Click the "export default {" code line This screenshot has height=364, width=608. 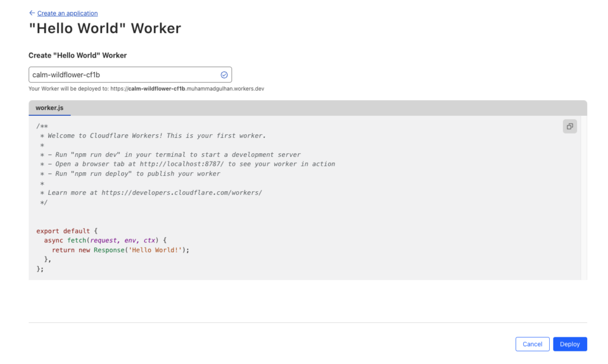tap(71, 231)
